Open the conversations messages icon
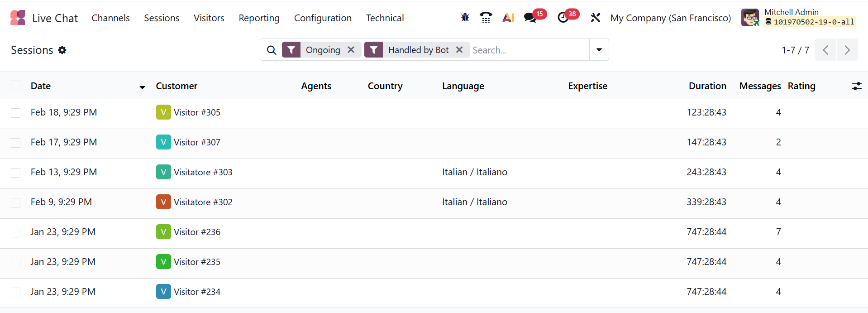 click(530, 18)
